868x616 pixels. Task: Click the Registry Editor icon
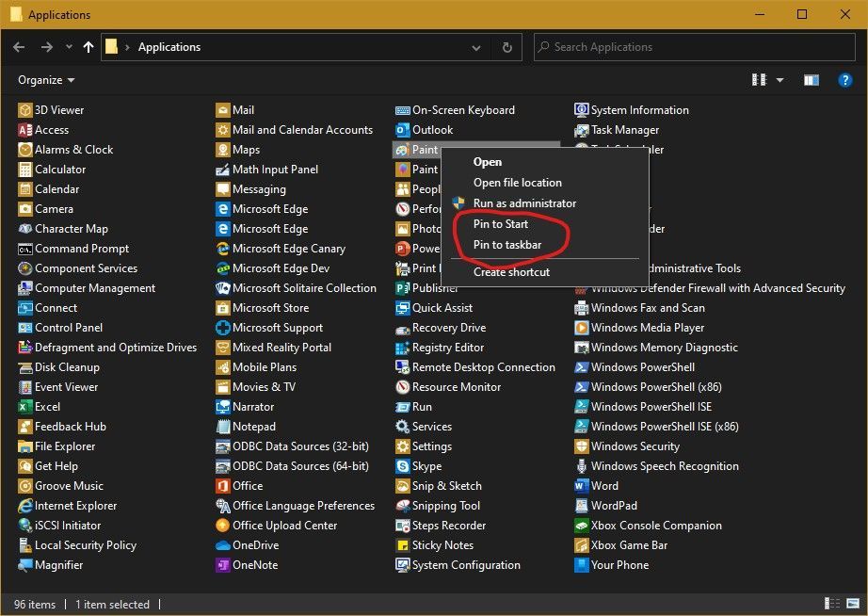402,348
